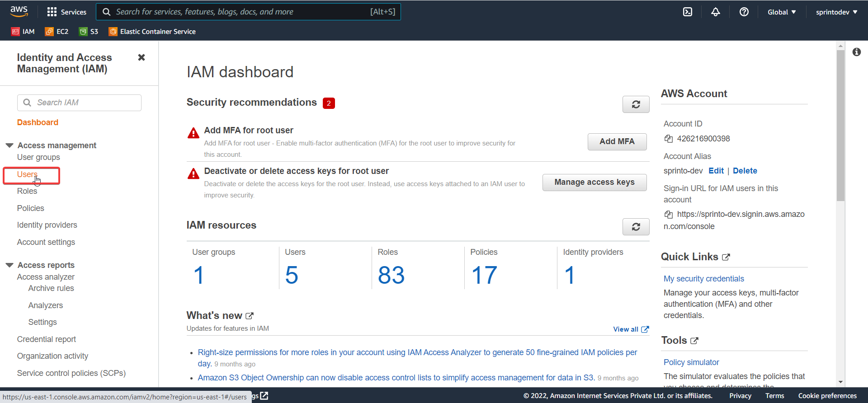Delete the account alias
Image resolution: width=868 pixels, height=403 pixels.
(x=745, y=171)
